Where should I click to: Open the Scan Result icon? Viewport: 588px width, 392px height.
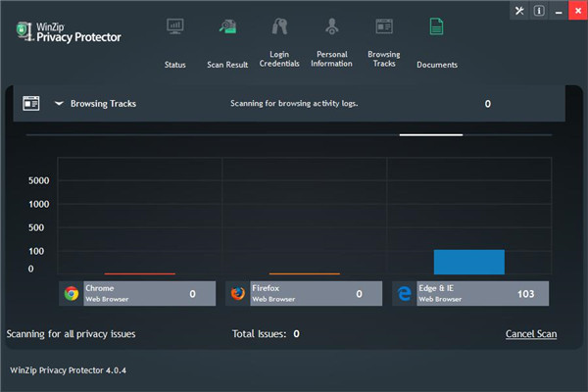(227, 26)
